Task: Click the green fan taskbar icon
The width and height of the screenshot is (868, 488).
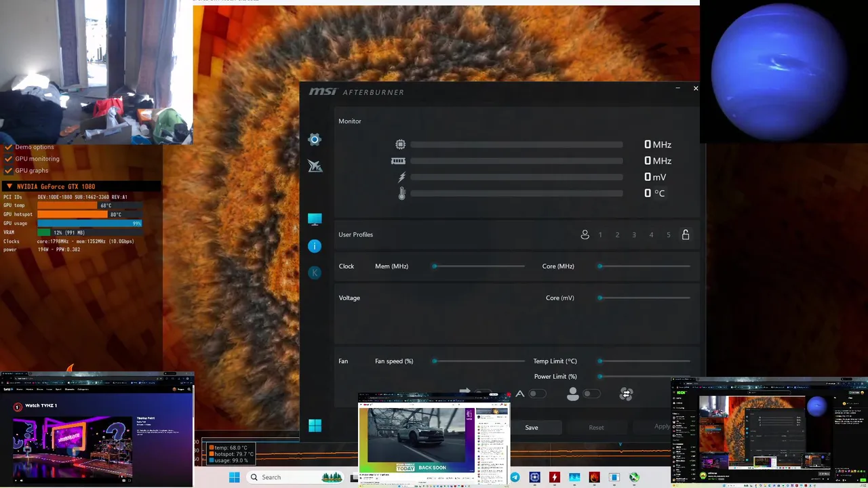Action: [635, 477]
